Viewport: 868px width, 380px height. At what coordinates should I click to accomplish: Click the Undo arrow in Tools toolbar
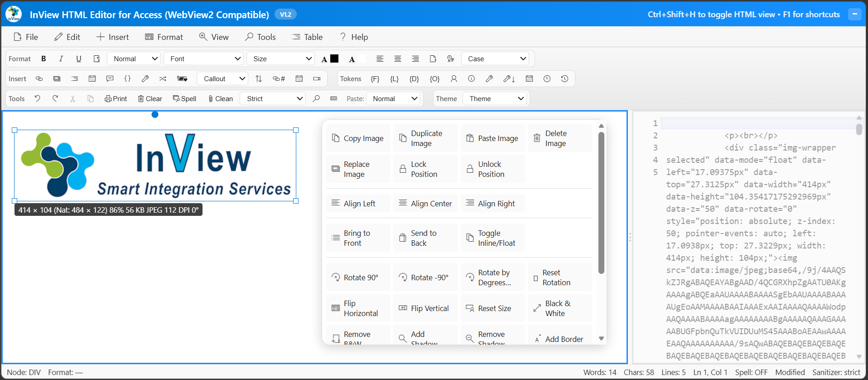click(38, 98)
